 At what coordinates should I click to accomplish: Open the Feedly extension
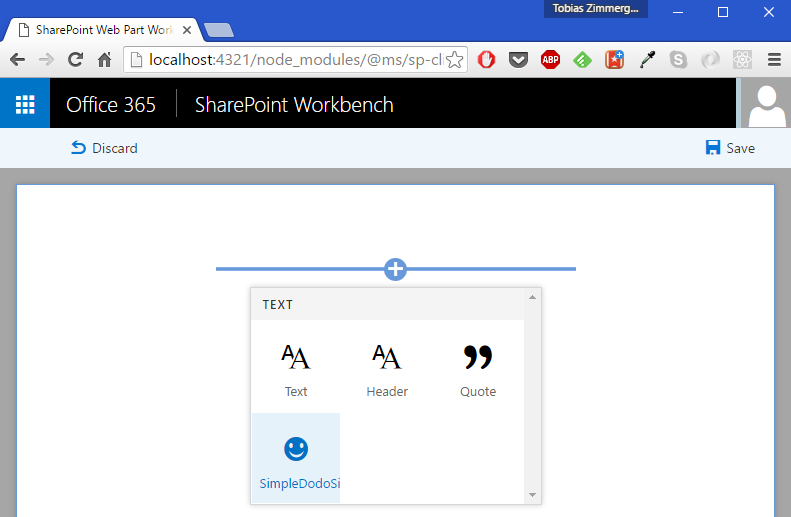pyautogui.click(x=583, y=60)
